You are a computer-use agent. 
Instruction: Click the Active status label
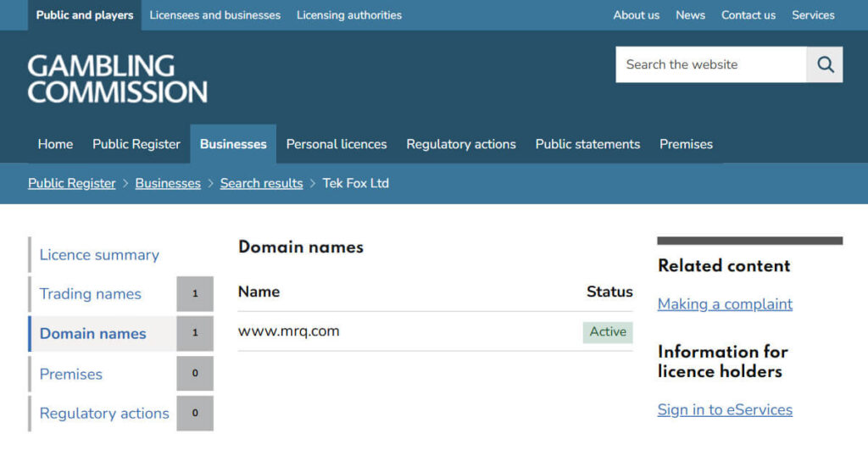(x=608, y=331)
